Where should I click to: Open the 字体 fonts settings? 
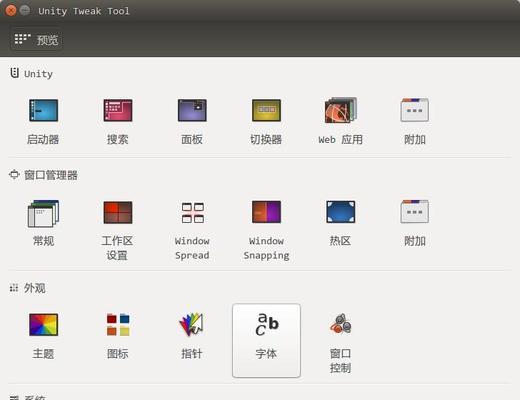tap(266, 340)
